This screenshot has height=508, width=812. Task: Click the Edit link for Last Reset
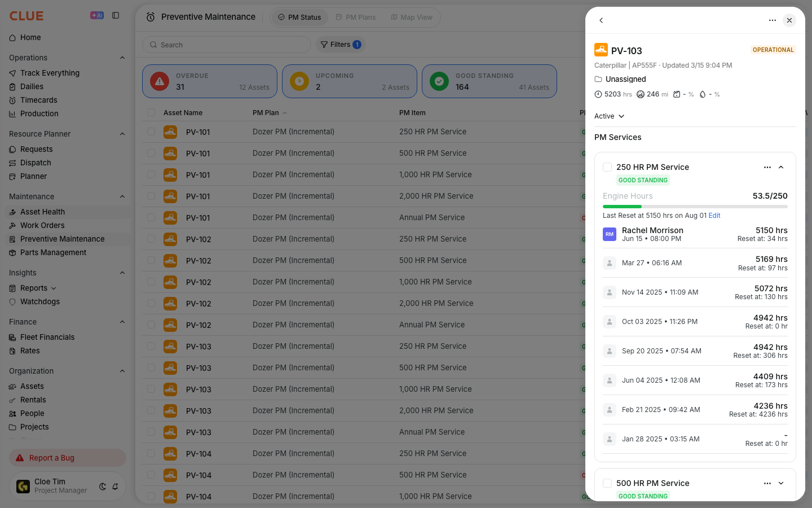[x=714, y=216]
